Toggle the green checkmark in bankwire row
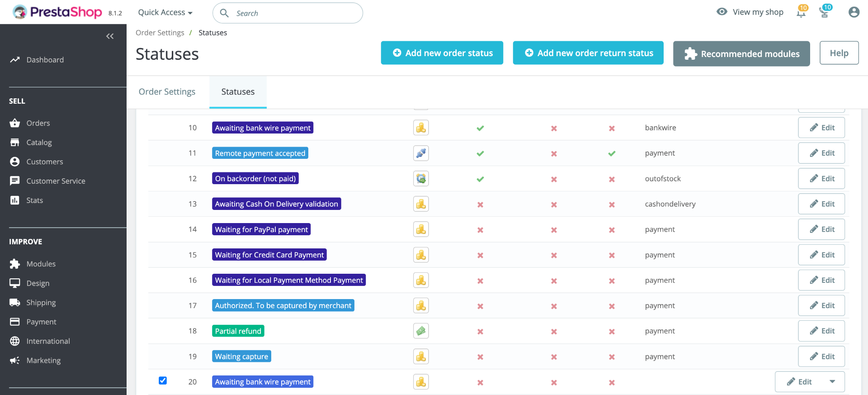This screenshot has width=868, height=395. (x=480, y=128)
